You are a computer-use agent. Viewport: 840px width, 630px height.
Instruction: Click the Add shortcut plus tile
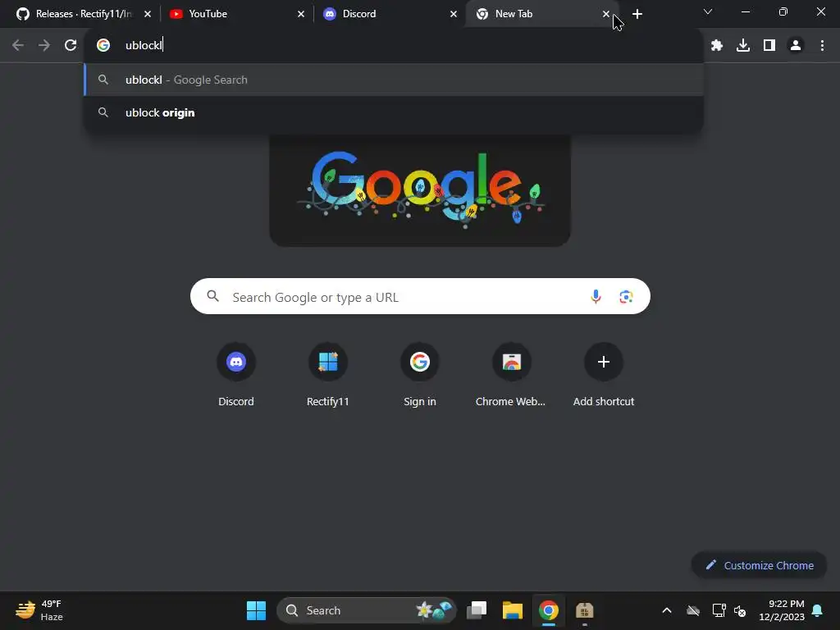pyautogui.click(x=604, y=375)
